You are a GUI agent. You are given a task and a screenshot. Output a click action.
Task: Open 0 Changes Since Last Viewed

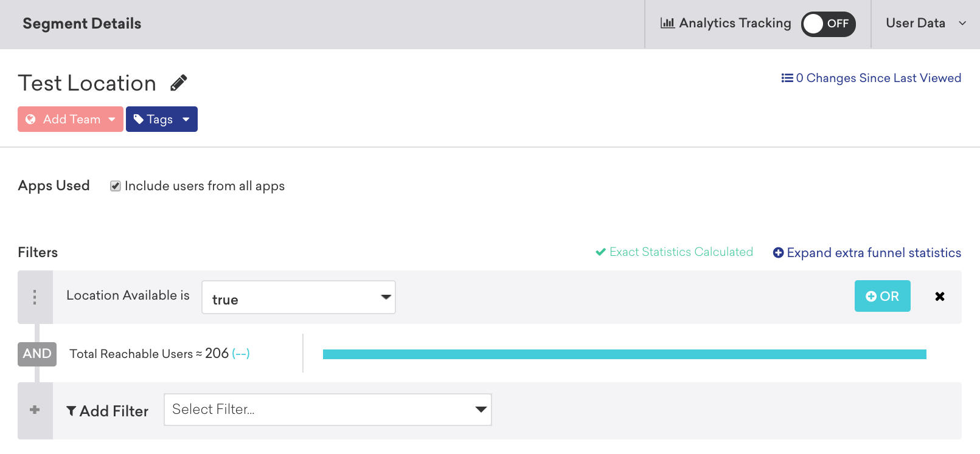coord(871,78)
